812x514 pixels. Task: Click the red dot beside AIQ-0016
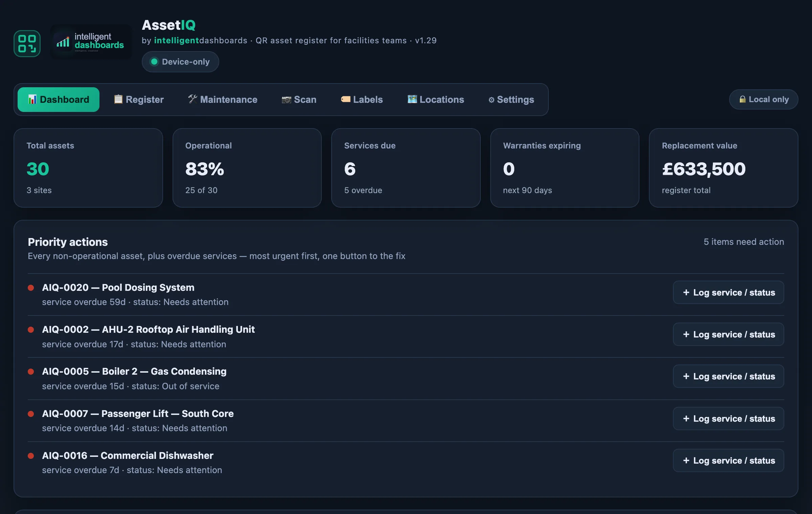(x=31, y=456)
